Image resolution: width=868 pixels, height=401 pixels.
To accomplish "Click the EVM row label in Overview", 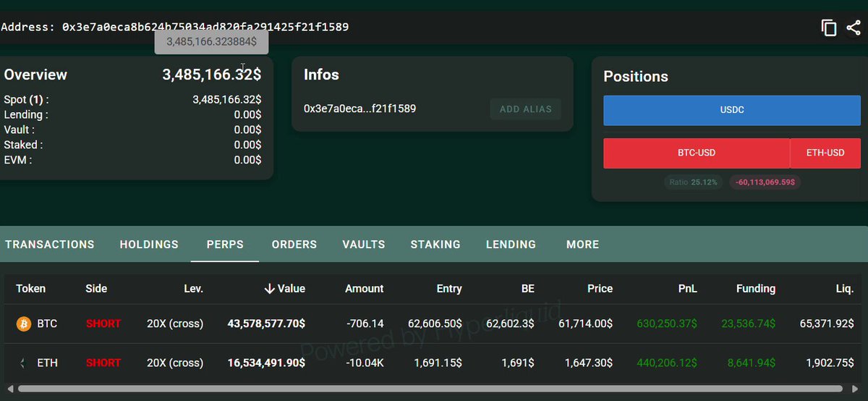I will click(x=18, y=160).
